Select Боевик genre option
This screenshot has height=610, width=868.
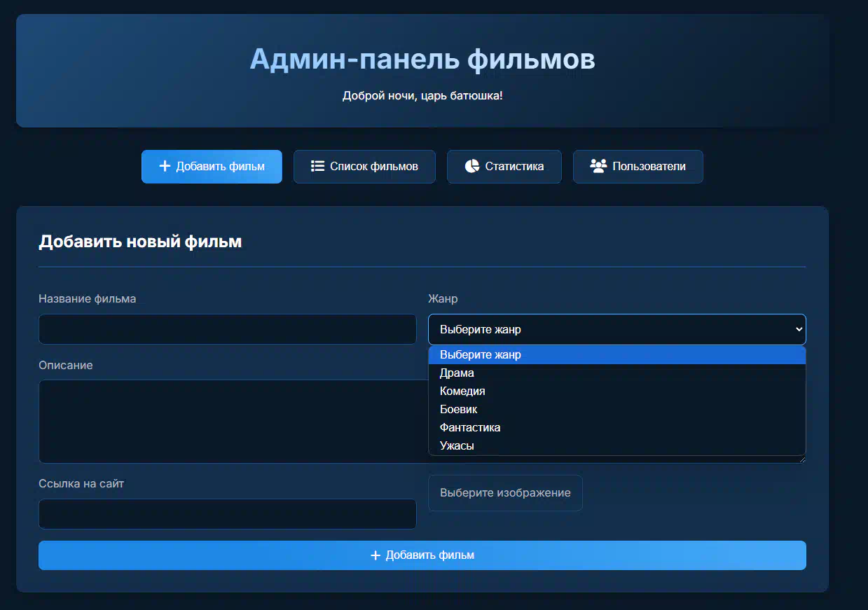coord(458,410)
